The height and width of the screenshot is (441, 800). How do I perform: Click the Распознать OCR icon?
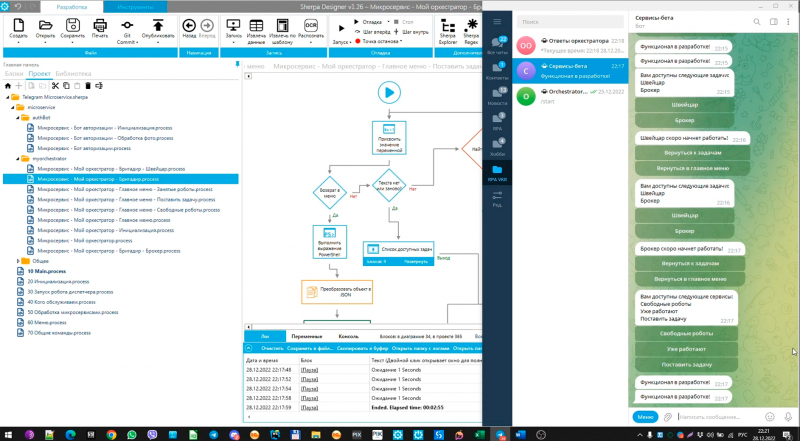pyautogui.click(x=310, y=26)
